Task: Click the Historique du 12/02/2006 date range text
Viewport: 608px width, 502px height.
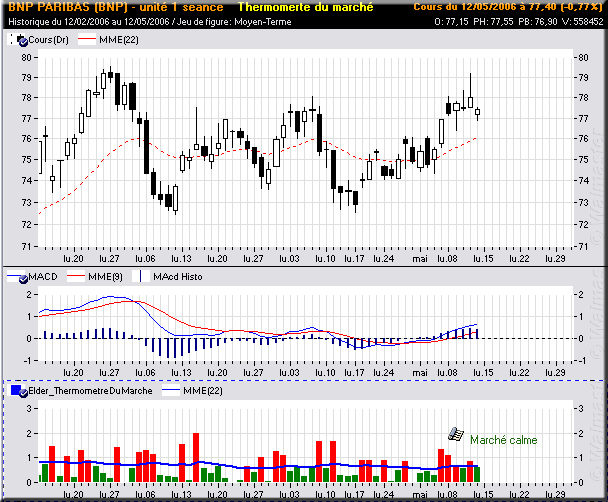Action: tap(89, 22)
